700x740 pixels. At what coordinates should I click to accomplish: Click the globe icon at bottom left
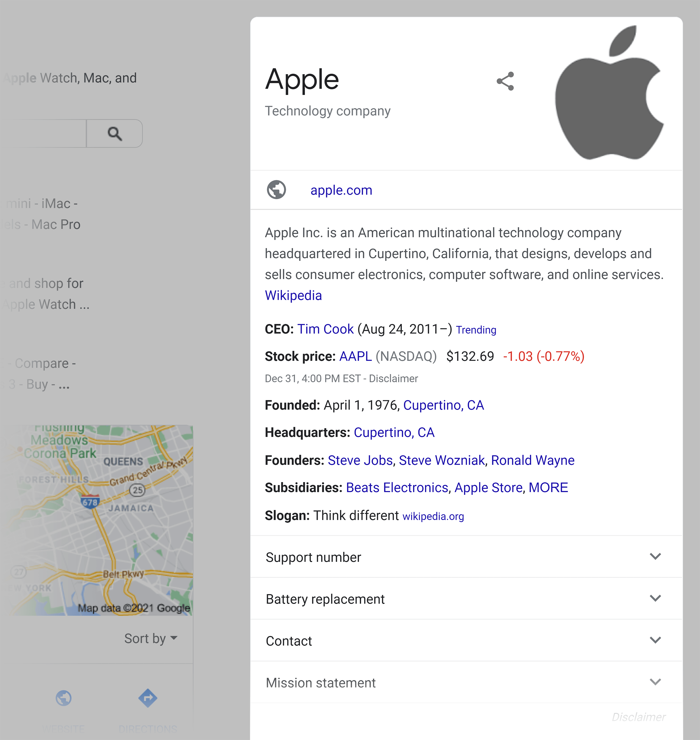click(x=64, y=699)
